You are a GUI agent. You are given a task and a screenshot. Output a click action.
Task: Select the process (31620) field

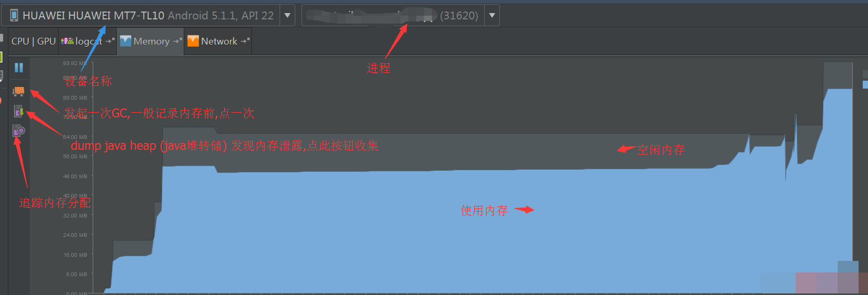(x=400, y=15)
